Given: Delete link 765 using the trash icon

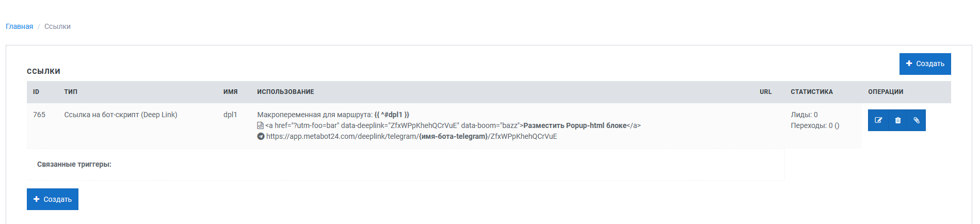Looking at the screenshot, I should click(x=898, y=120).
